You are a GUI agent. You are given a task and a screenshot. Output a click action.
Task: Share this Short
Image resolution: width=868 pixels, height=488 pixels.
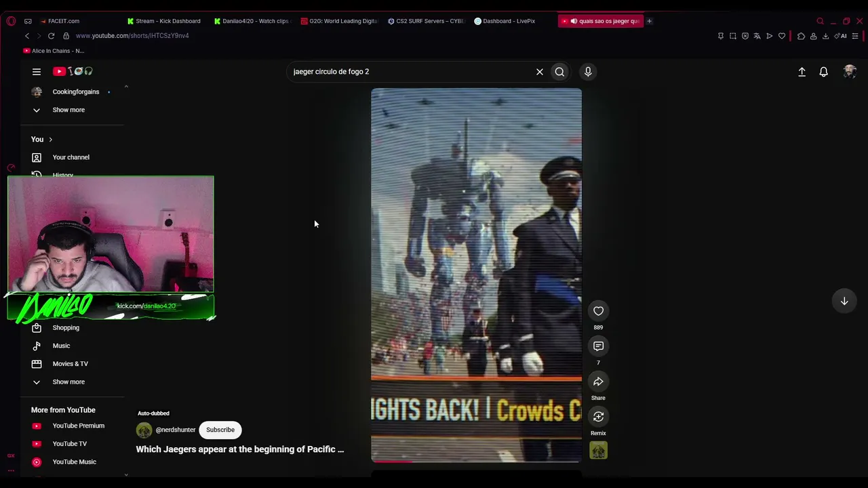coord(598,382)
